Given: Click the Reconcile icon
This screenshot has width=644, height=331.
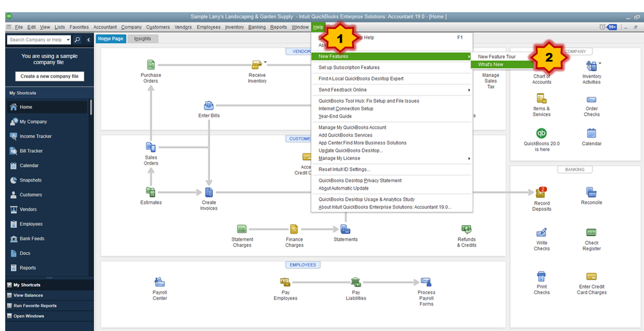Looking at the screenshot, I should (x=591, y=192).
